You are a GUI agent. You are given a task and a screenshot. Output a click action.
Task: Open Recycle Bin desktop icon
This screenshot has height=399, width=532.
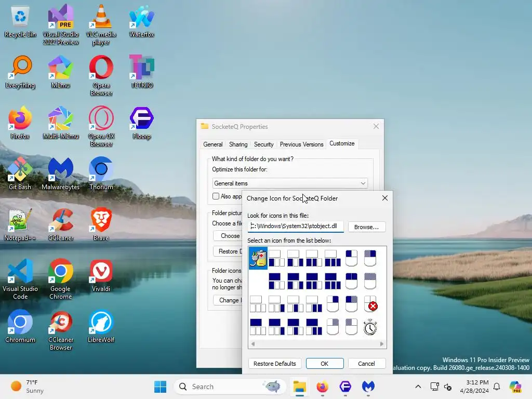(x=20, y=21)
